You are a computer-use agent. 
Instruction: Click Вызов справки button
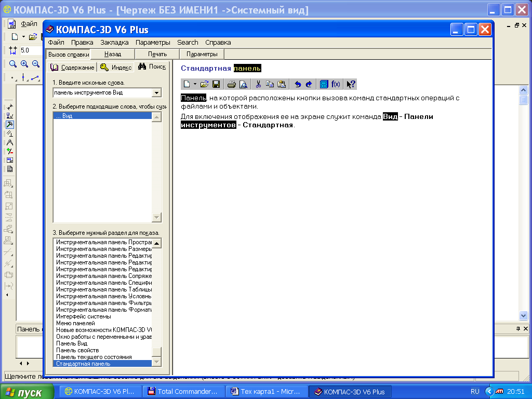point(69,54)
